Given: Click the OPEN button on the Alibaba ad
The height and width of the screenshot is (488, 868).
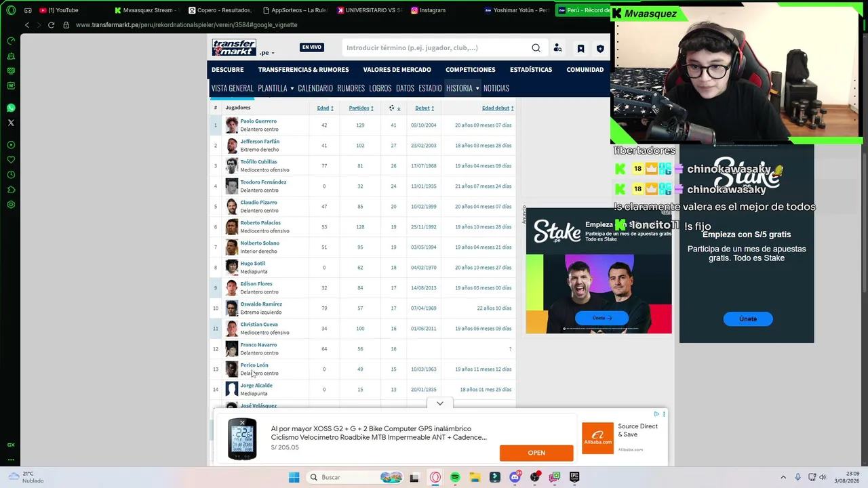Looking at the screenshot, I should click(x=536, y=453).
